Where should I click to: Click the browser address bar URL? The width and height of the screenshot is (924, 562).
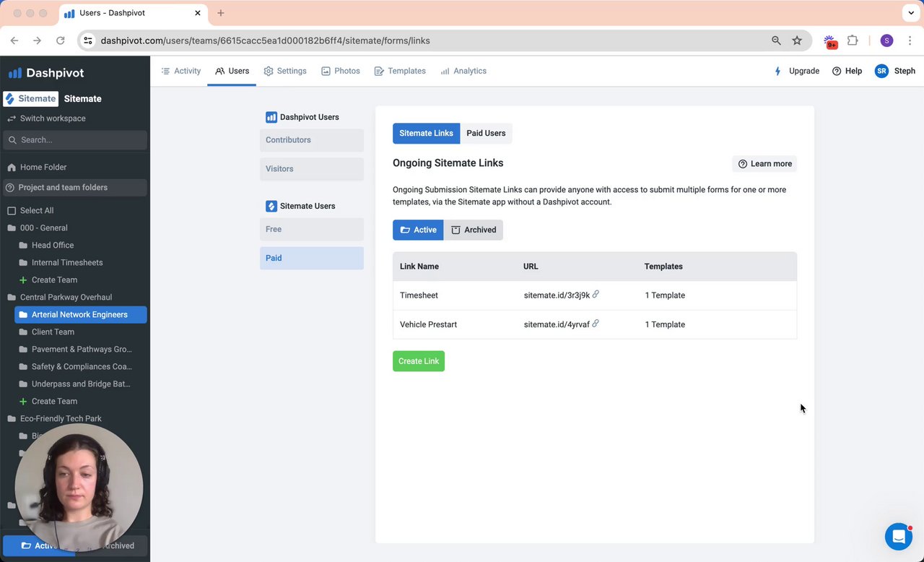tap(265, 40)
